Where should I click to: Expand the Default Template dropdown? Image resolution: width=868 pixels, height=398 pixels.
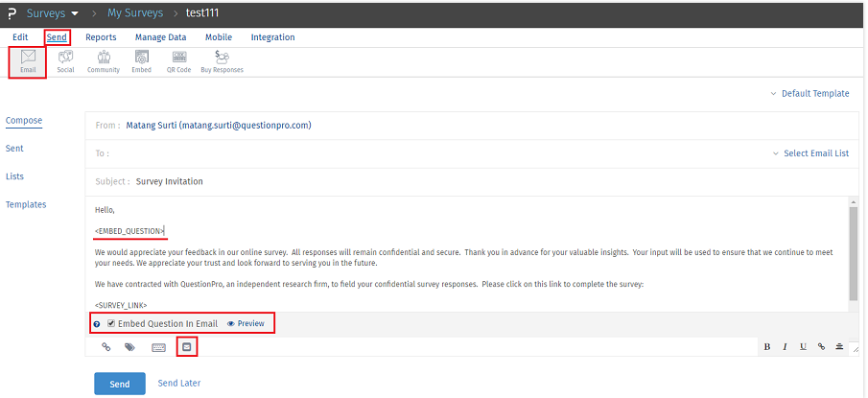click(809, 94)
